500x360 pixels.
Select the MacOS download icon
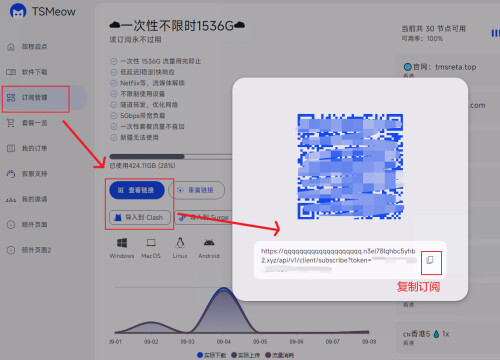151,243
